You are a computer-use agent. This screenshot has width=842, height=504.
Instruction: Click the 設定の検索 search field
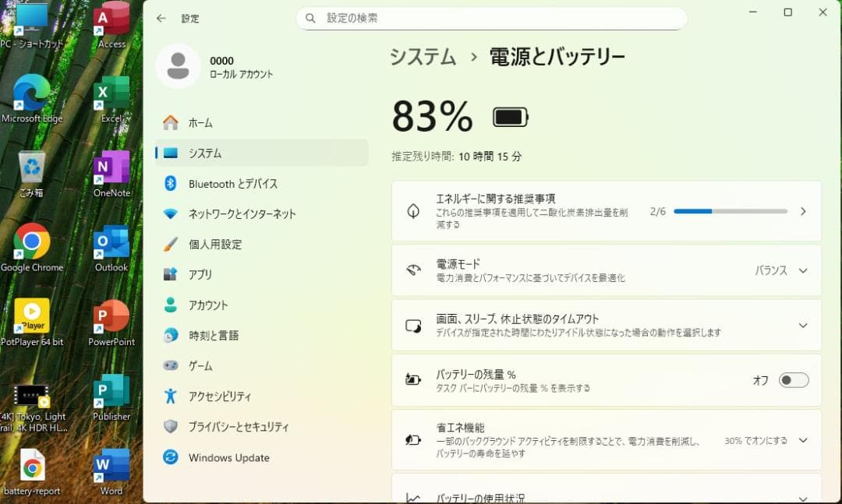491,17
